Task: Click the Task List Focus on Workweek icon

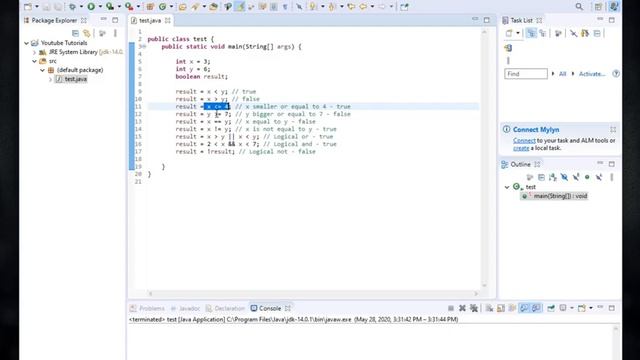Action: point(558,33)
